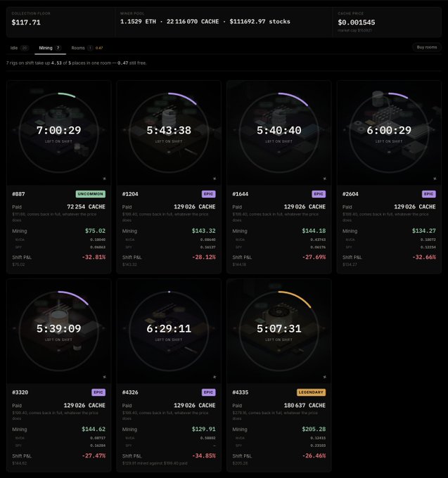The image size is (448, 478).
Task: Click rig ID #3320
Action: click(x=20, y=393)
